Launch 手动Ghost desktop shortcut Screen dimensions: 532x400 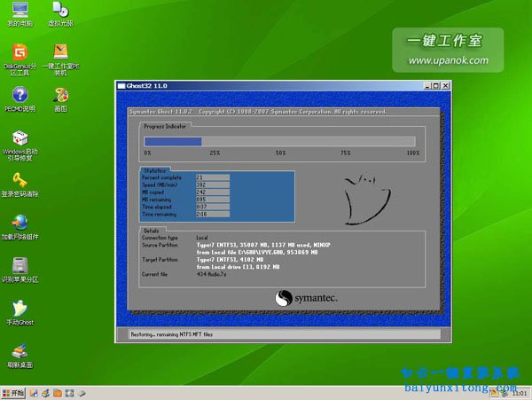(x=19, y=309)
